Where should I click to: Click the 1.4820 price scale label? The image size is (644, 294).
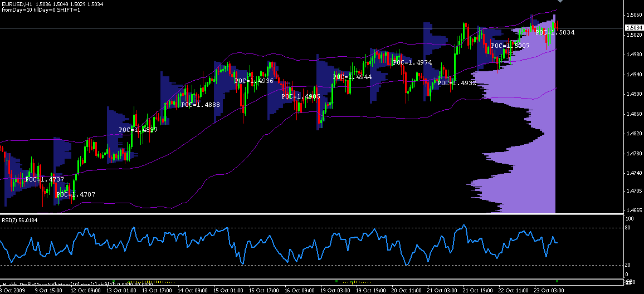coord(632,134)
